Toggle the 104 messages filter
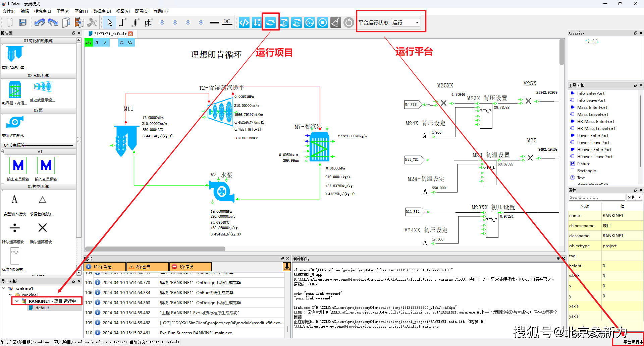 (x=105, y=267)
